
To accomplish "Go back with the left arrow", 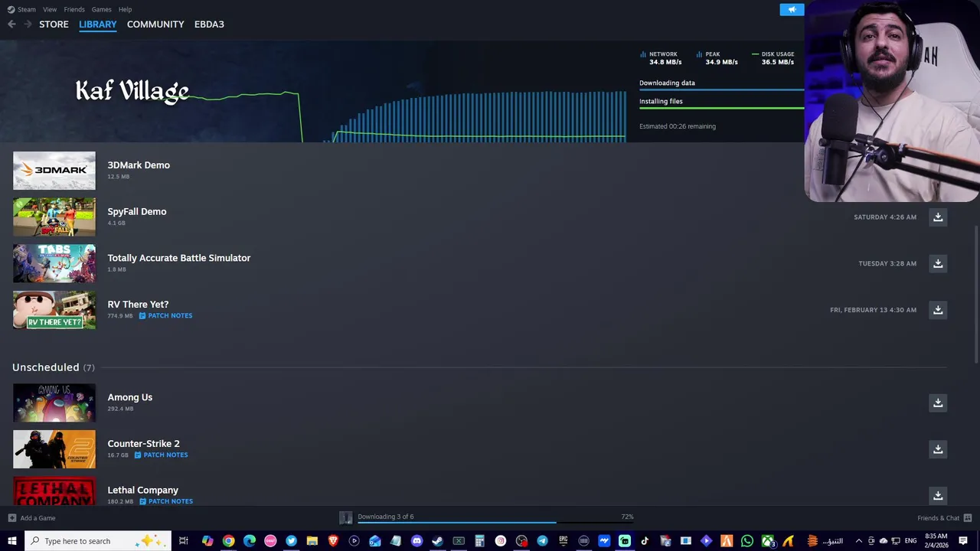I will click(x=11, y=24).
